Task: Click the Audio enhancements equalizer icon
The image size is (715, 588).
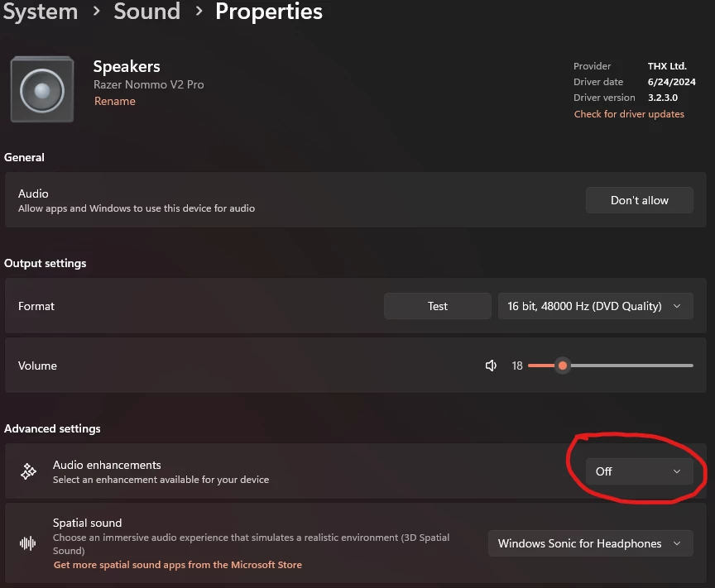Action: pos(26,471)
